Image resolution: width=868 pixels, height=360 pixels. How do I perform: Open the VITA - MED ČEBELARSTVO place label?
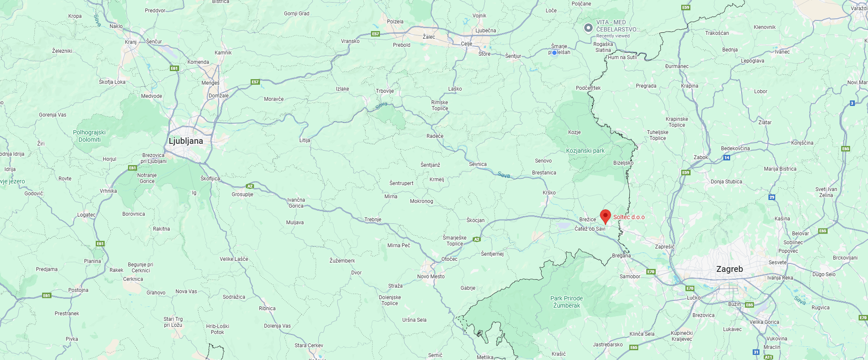click(x=617, y=26)
